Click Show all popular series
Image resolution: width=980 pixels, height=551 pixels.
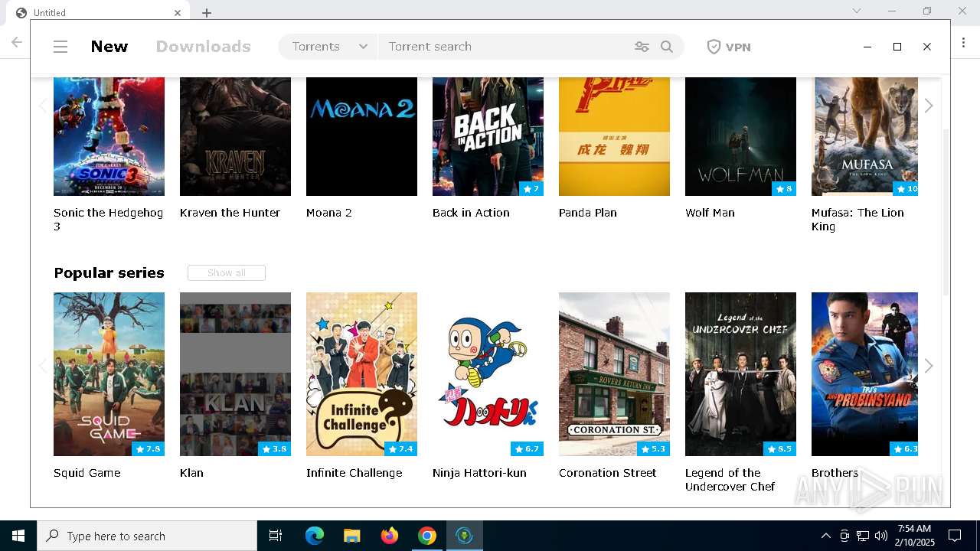pos(227,273)
